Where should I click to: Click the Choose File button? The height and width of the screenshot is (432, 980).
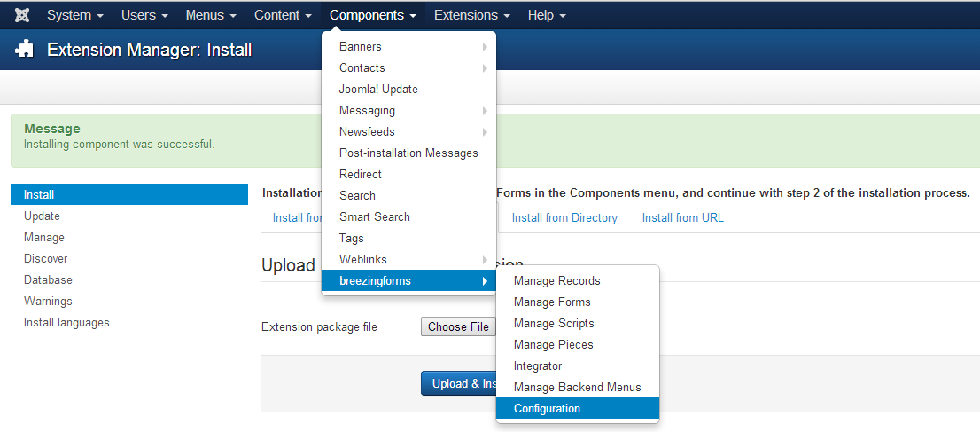point(457,326)
